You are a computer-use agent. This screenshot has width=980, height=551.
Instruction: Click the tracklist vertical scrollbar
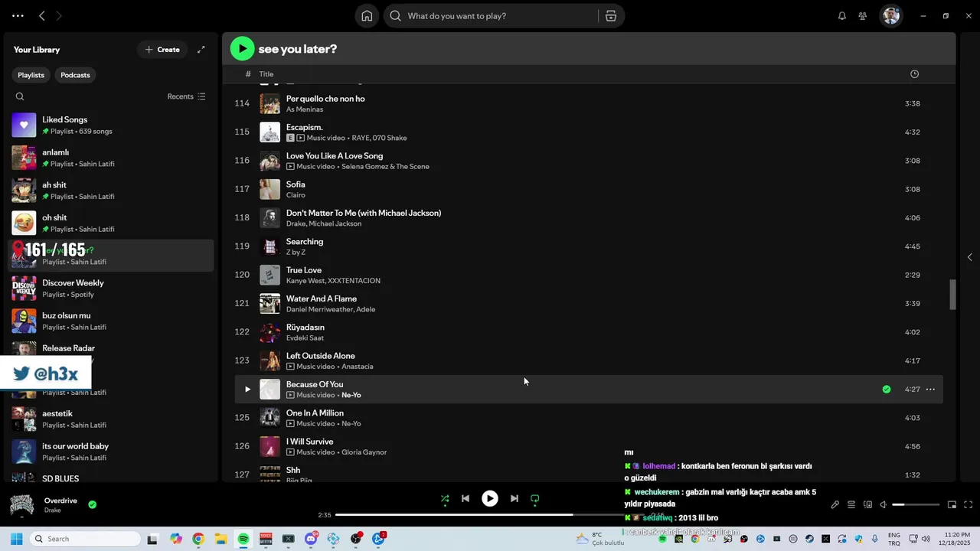[953, 295]
